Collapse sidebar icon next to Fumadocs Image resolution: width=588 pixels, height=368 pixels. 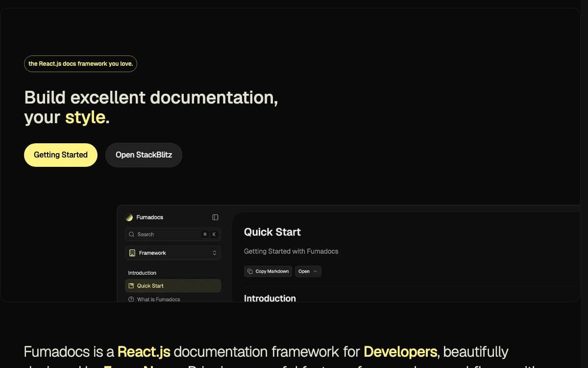(215, 217)
